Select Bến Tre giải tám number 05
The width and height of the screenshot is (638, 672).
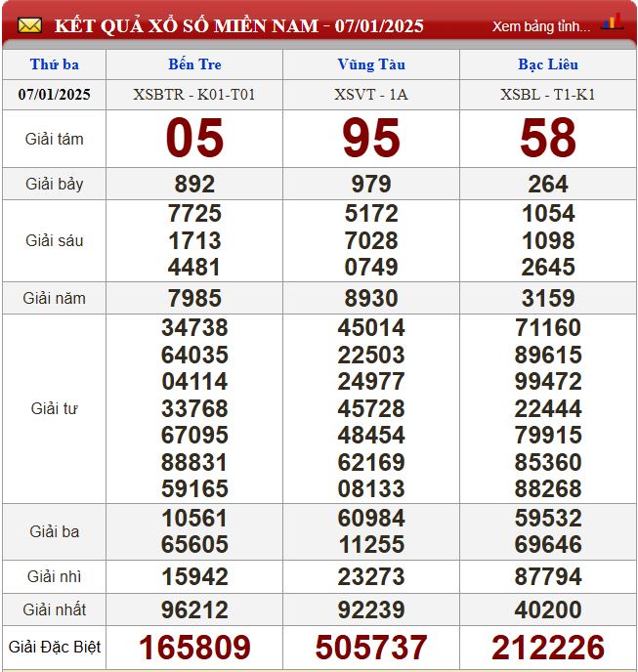tap(194, 138)
